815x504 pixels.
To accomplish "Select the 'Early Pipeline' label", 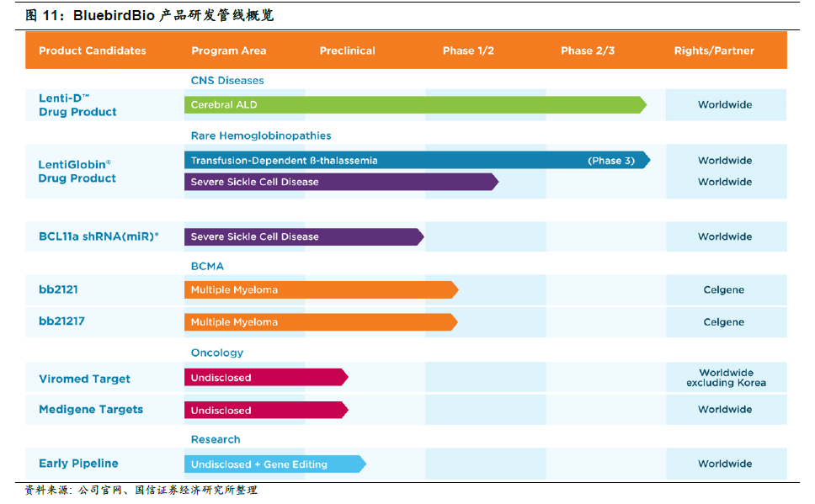I will [x=78, y=464].
